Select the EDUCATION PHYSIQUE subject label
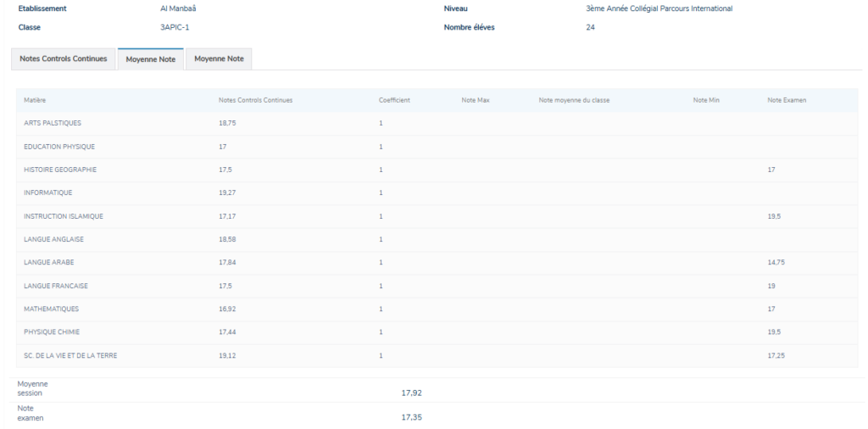The height and width of the screenshot is (429, 868). pos(59,147)
